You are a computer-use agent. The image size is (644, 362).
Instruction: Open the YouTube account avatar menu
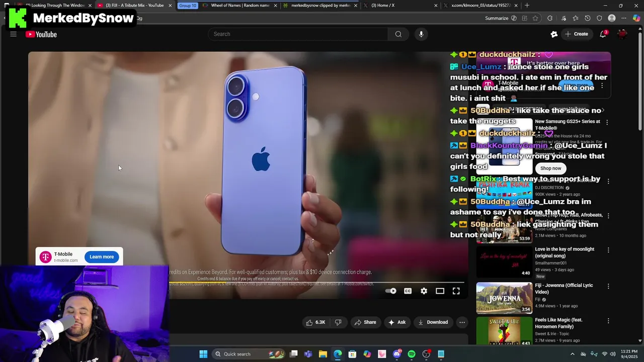click(622, 34)
